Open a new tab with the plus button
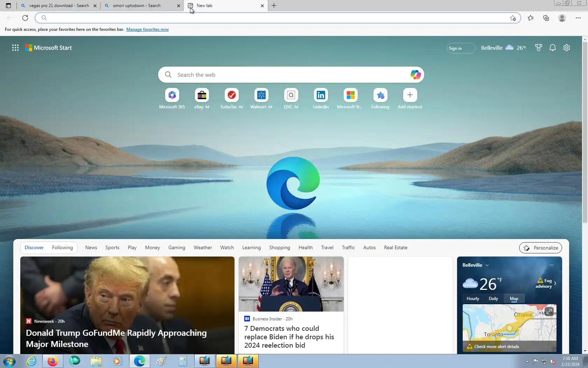Image resolution: width=588 pixels, height=368 pixels. click(274, 6)
